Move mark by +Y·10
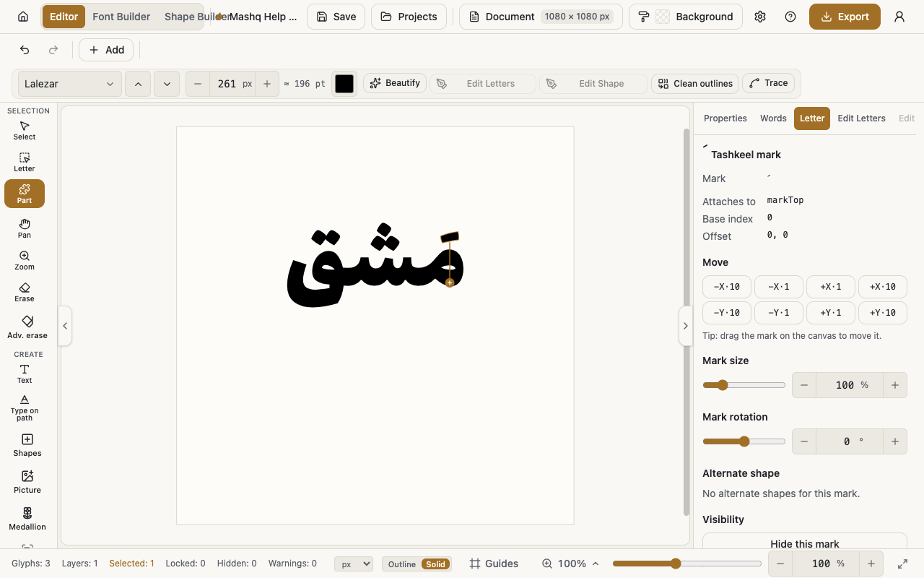Screen dimensions: 924x578 point(882,313)
